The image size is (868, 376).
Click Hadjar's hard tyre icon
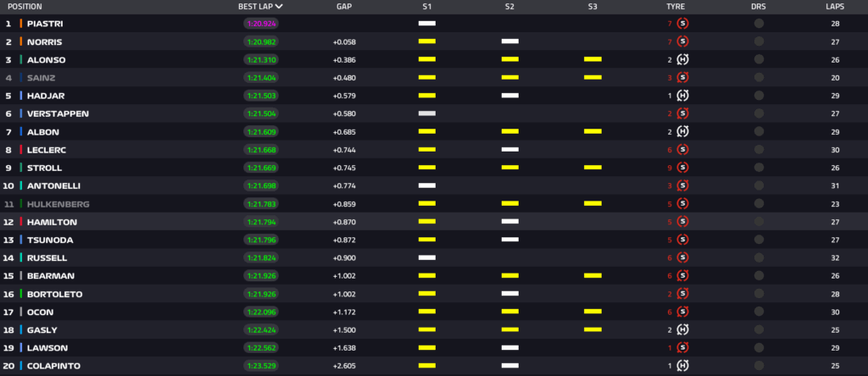(x=682, y=95)
